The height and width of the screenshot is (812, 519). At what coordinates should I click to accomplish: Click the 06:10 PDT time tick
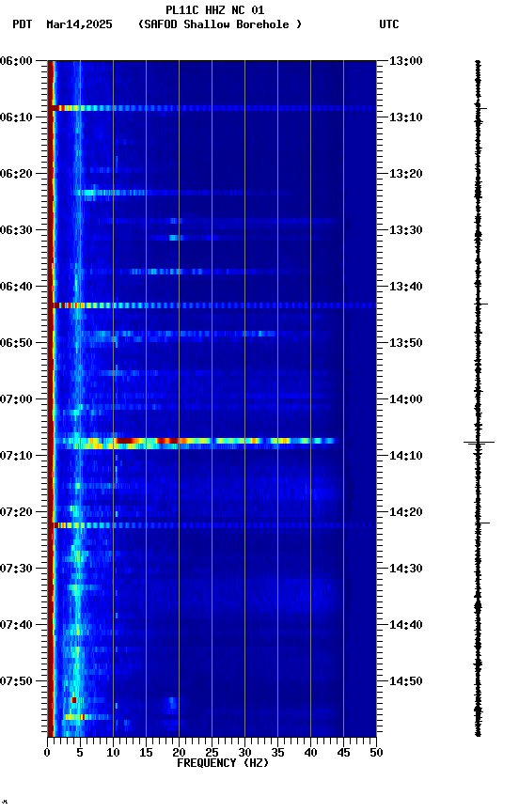(16, 117)
